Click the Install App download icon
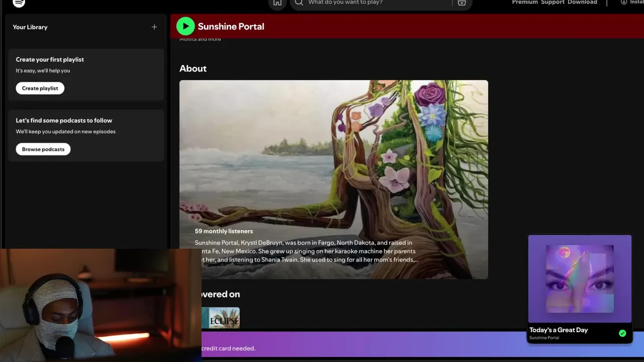This screenshot has height=362, width=644. pyautogui.click(x=624, y=3)
